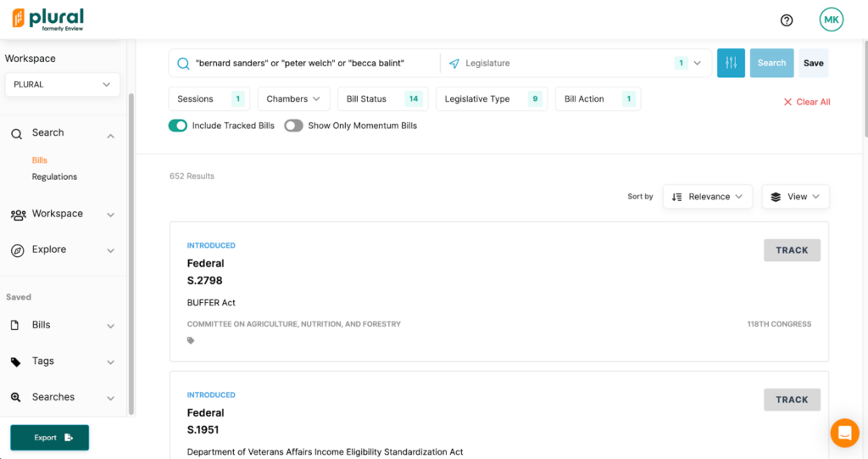This screenshot has height=459, width=868.
Task: Click the magnifier icon in search bar
Action: click(183, 64)
